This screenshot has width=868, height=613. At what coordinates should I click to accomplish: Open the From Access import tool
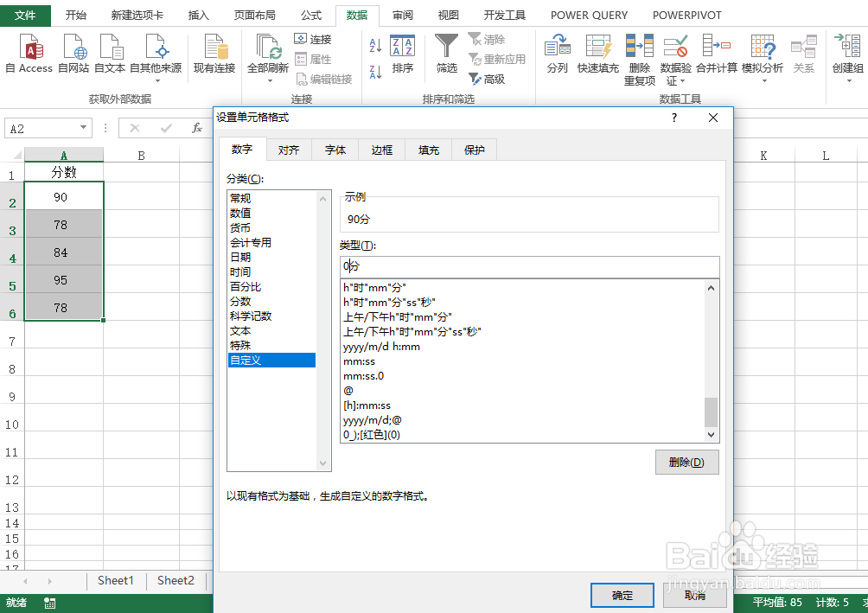29,52
